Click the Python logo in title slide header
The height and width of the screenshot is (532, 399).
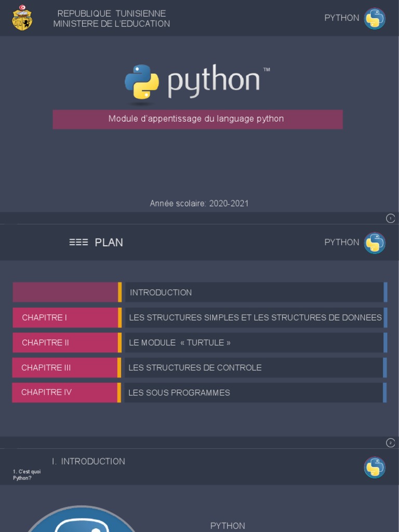374,18
